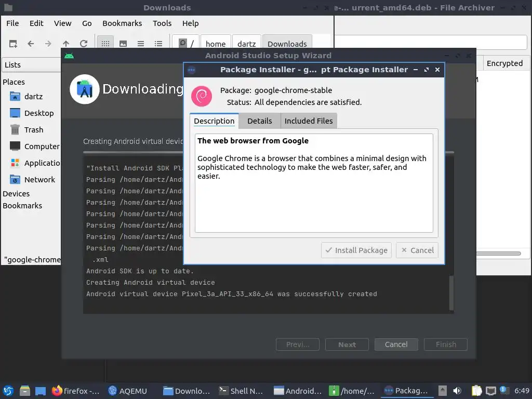Screen dimensions: 532x399
Task: Select Applications in Places sidebar
Action: point(35,163)
